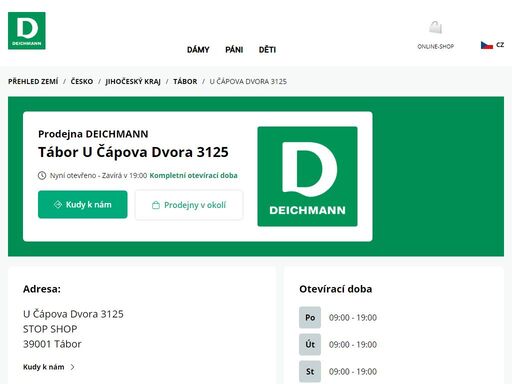Go to JIHOČESKÝ KRAJ breadcrumb

tap(133, 81)
